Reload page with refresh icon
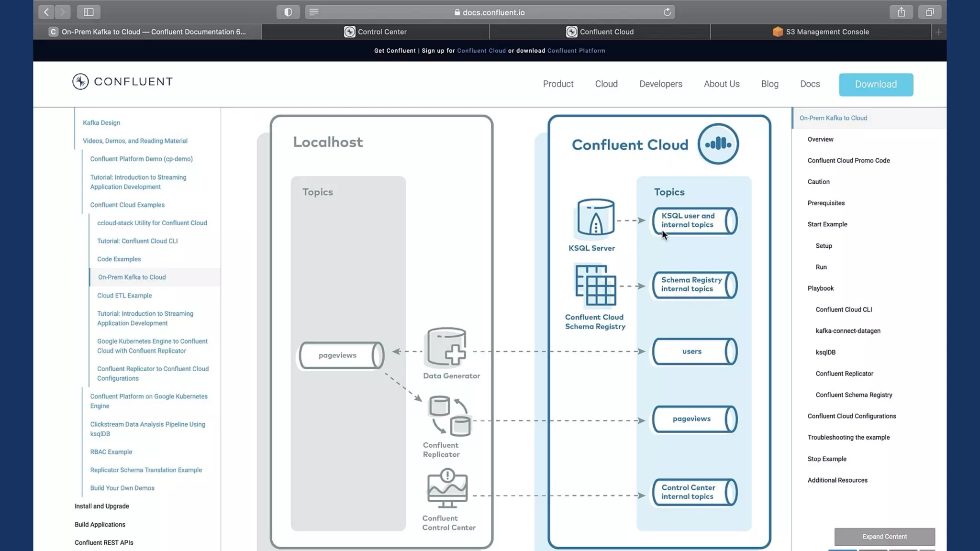This screenshot has width=980, height=551. click(x=667, y=12)
